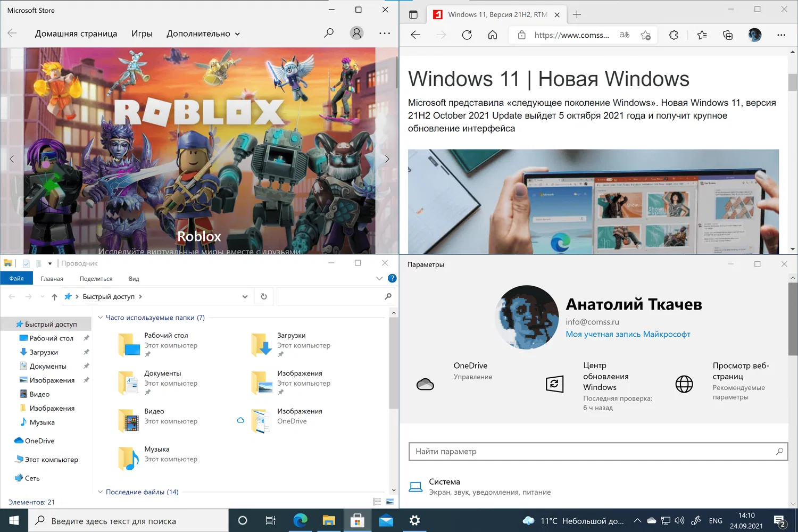Open Моя учетная запись Майкрософт link
798x532 pixels.
(x=628, y=334)
